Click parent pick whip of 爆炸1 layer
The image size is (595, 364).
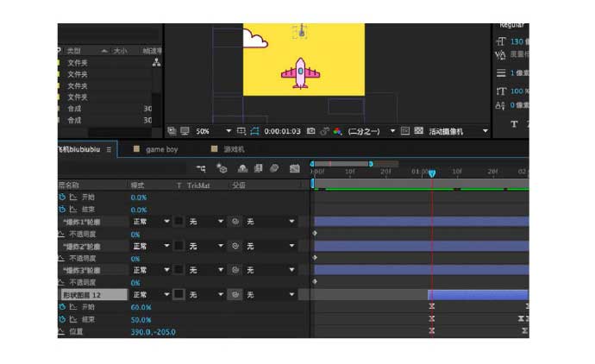coord(235,222)
